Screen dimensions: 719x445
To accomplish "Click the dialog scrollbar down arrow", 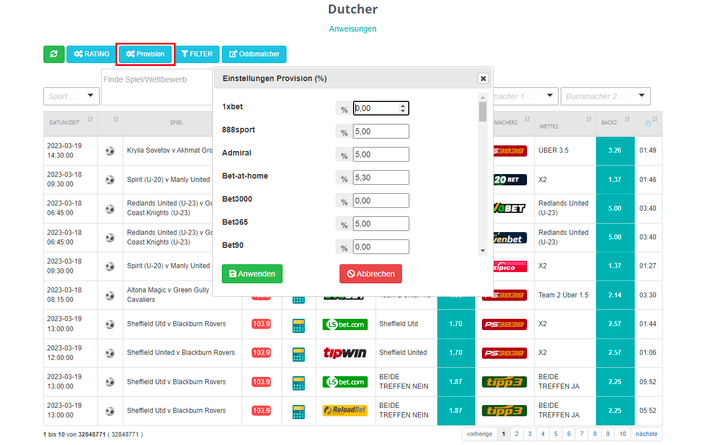I will coord(482,250).
